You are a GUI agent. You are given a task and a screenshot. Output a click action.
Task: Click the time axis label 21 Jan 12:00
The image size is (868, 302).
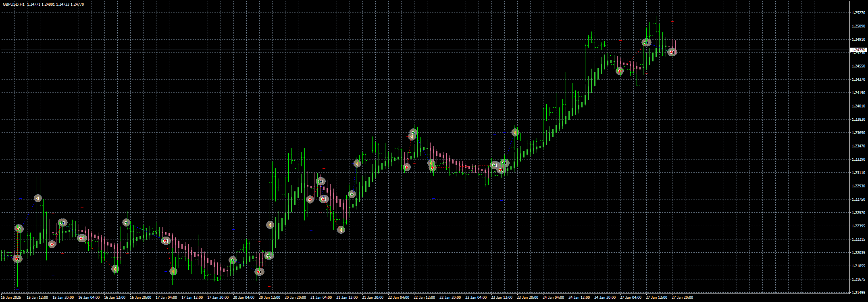347,298
